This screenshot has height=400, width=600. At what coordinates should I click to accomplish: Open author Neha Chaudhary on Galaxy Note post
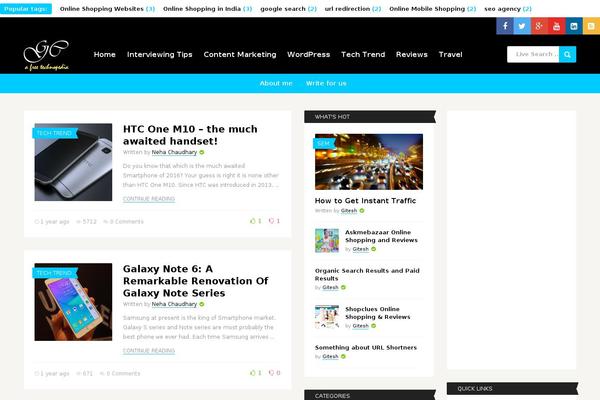pyautogui.click(x=174, y=304)
